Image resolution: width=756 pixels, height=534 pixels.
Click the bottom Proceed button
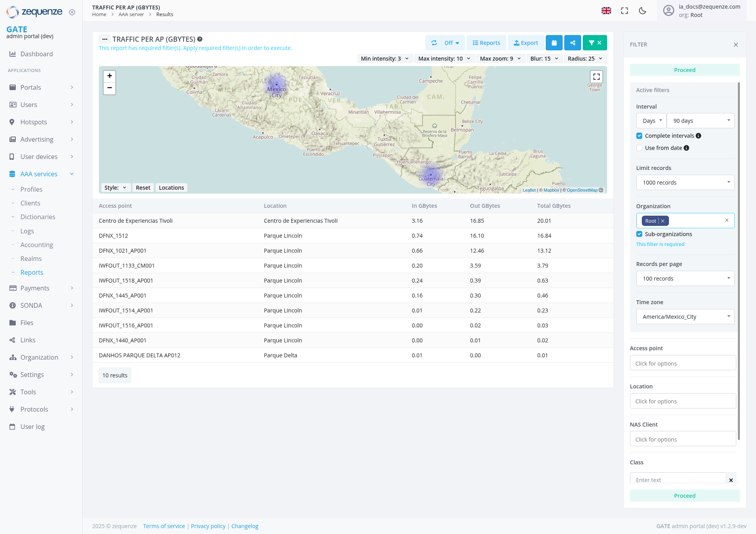pos(684,496)
